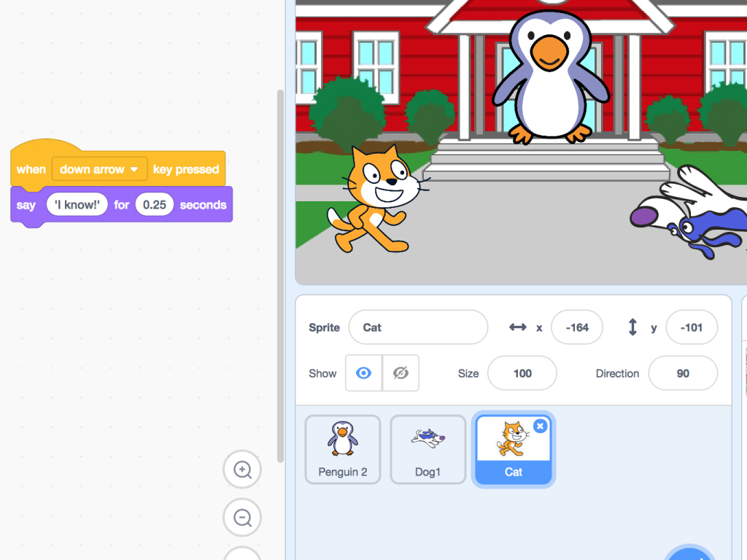747x560 pixels.
Task: Click the workspace vertical scrollbar
Action: (x=280, y=276)
